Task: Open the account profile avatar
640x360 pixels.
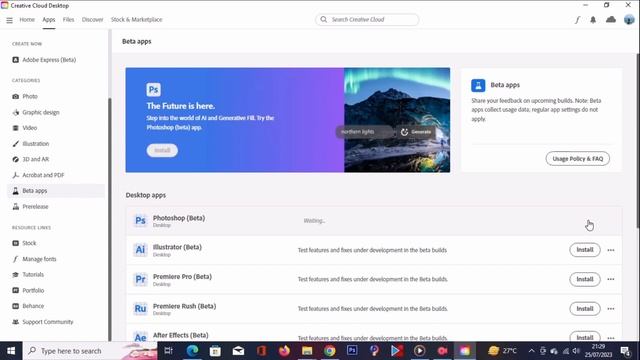Action: 629,20
